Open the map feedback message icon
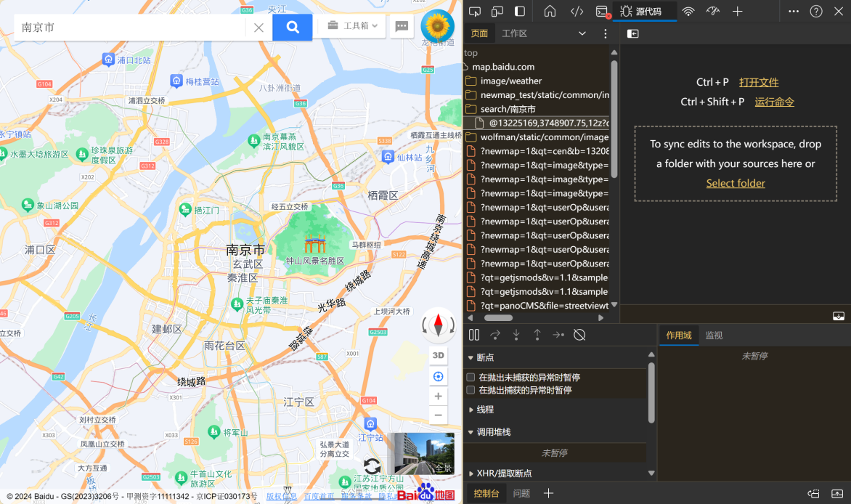The width and height of the screenshot is (851, 504). click(402, 26)
